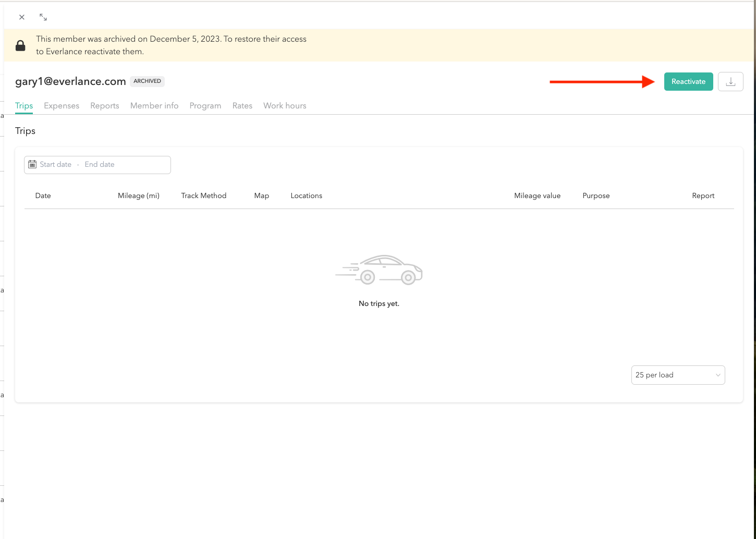This screenshot has width=756, height=539.
Task: Click the car illustration in empty state
Action: point(379,269)
